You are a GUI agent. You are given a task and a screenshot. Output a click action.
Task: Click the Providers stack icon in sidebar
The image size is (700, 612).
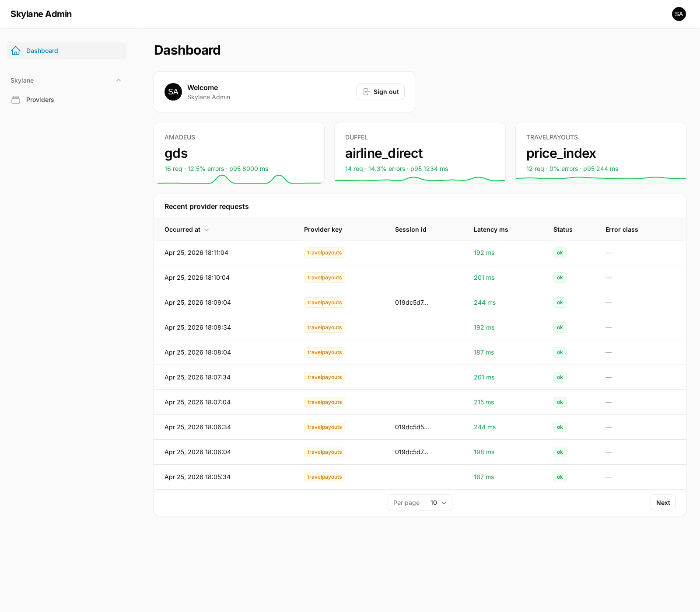[16, 100]
